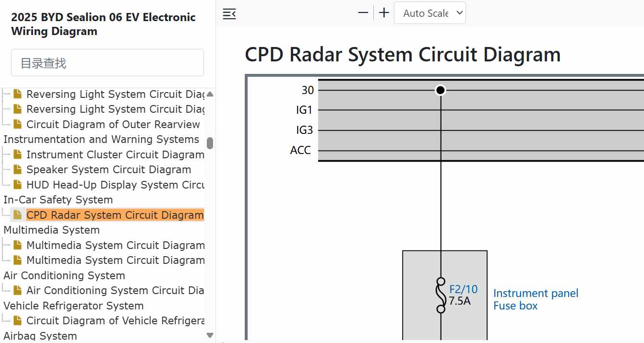Click the 7.5A fuse rating text
The width and height of the screenshot is (644, 343).
click(460, 301)
